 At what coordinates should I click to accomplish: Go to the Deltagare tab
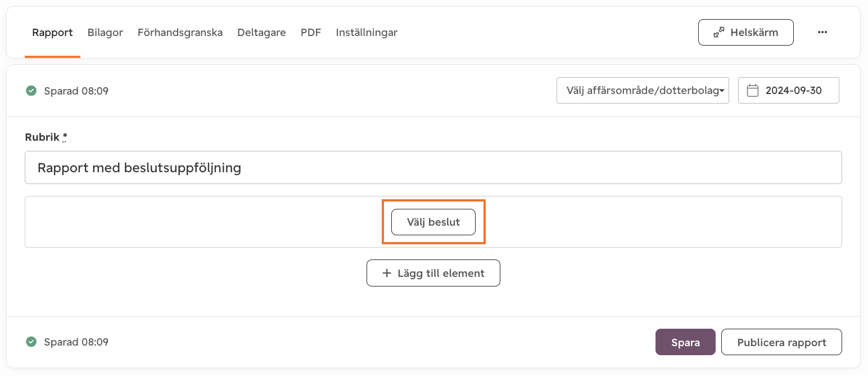[261, 33]
